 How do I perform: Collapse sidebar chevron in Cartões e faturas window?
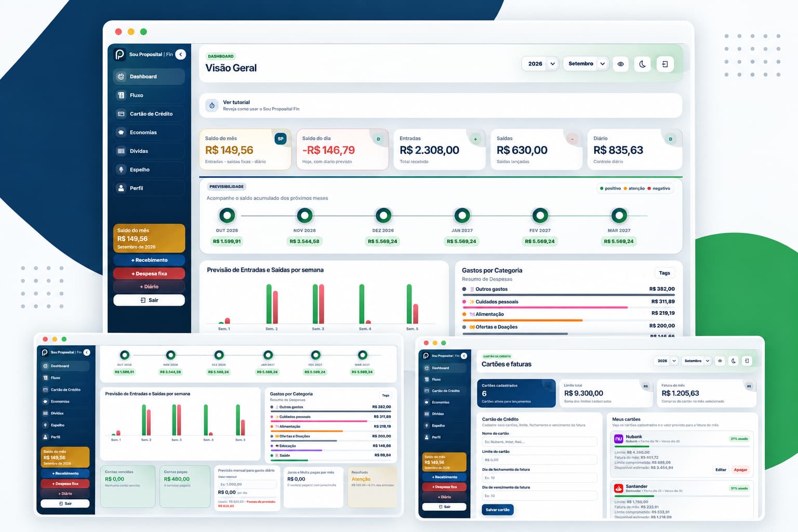click(464, 356)
